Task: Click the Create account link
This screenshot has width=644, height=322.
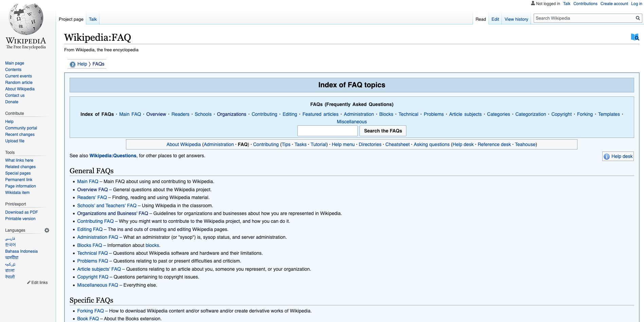Action: (614, 4)
